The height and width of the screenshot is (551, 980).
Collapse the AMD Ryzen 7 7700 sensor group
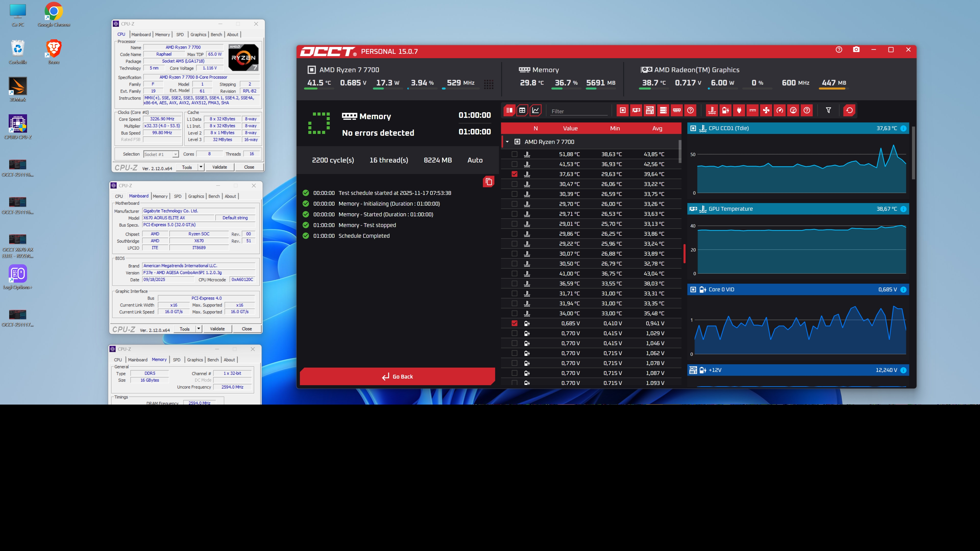(507, 142)
